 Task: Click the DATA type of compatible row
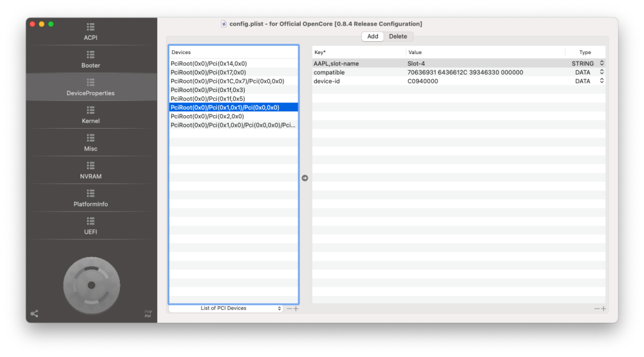582,72
